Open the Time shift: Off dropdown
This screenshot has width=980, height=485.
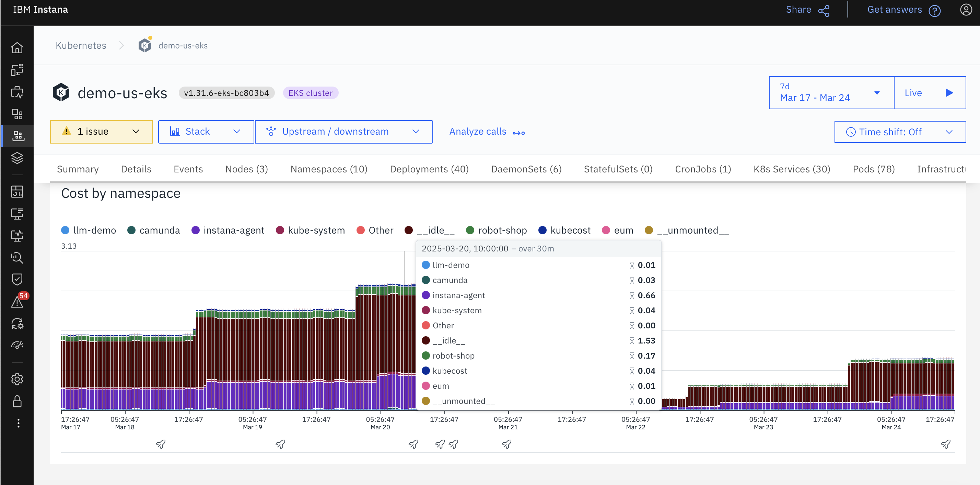[x=899, y=132]
